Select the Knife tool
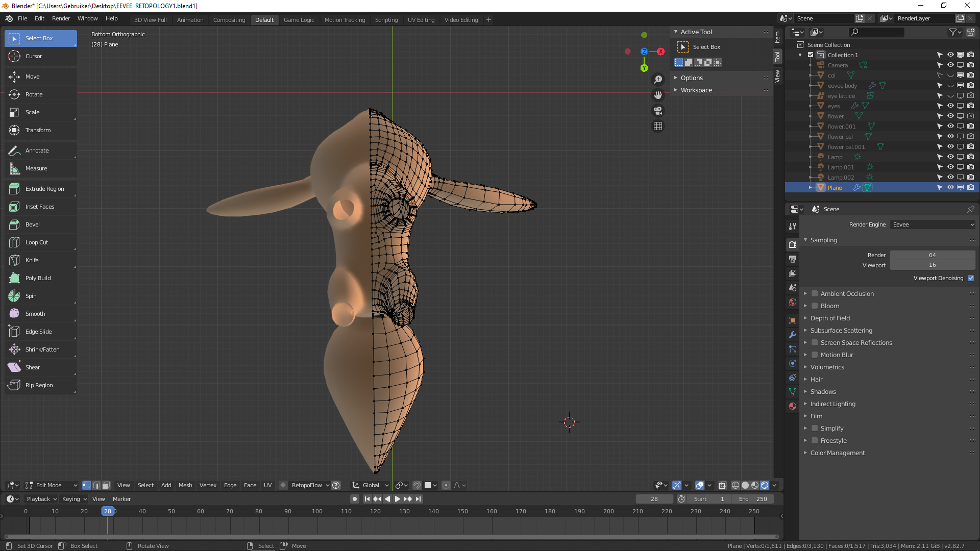This screenshot has width=980, height=551. point(32,260)
